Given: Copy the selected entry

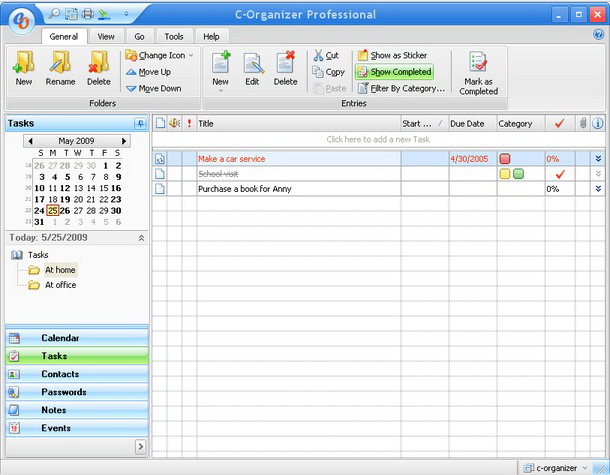Looking at the screenshot, I should 329,72.
